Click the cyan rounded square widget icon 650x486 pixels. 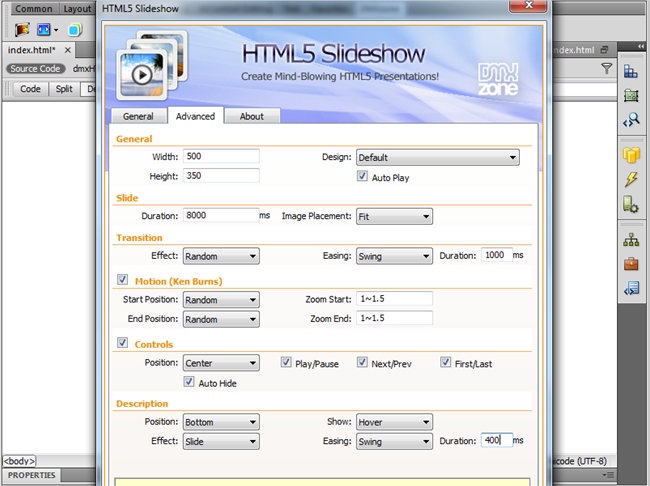coord(75,30)
